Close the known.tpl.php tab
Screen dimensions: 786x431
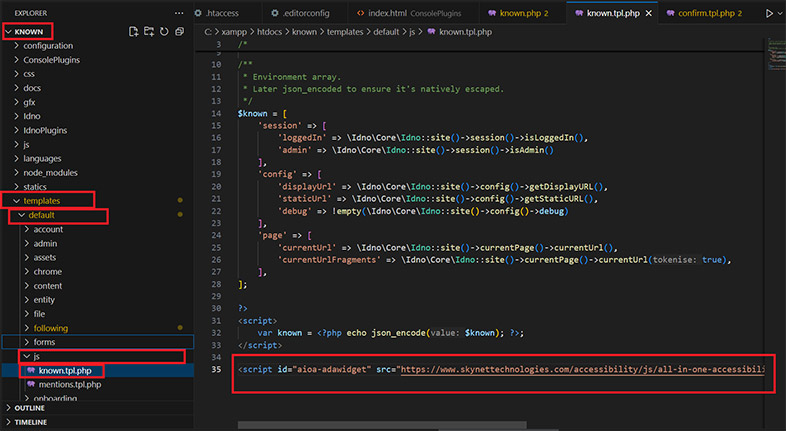(x=649, y=13)
